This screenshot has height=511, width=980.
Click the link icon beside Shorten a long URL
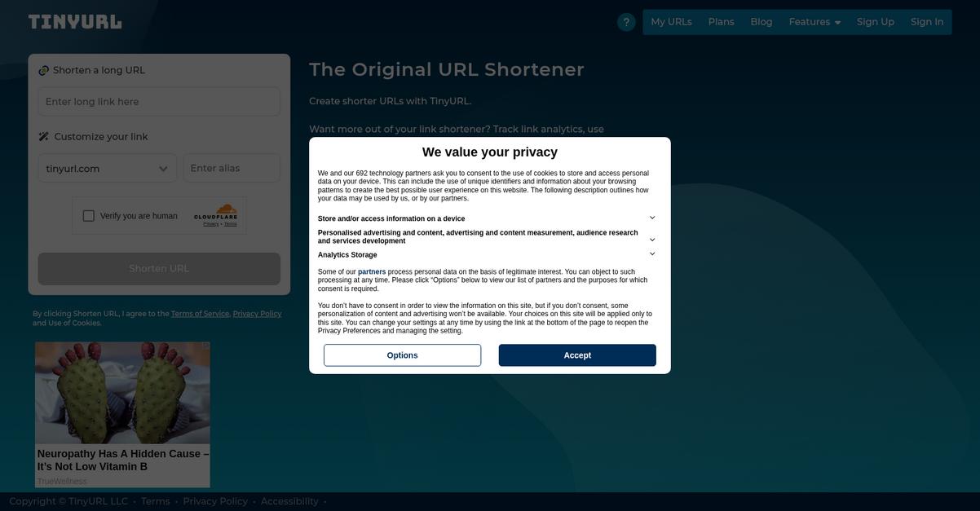tap(44, 71)
